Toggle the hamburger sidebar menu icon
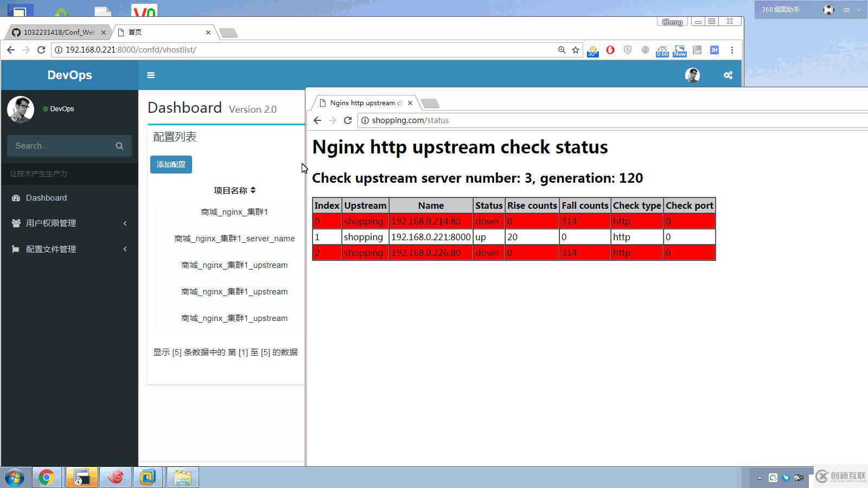Viewport: 868px width, 488px height. pos(151,75)
